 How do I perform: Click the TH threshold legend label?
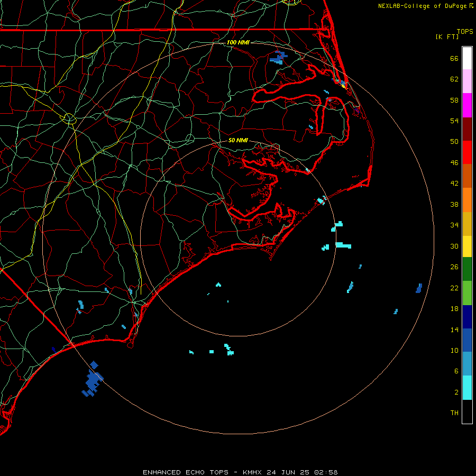(454, 413)
